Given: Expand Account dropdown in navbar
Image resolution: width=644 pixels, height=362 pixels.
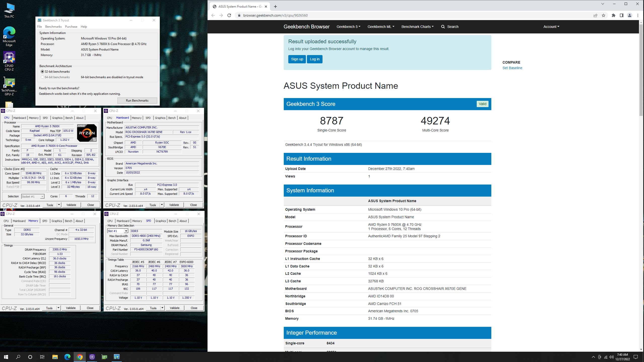Looking at the screenshot, I should pos(551,27).
